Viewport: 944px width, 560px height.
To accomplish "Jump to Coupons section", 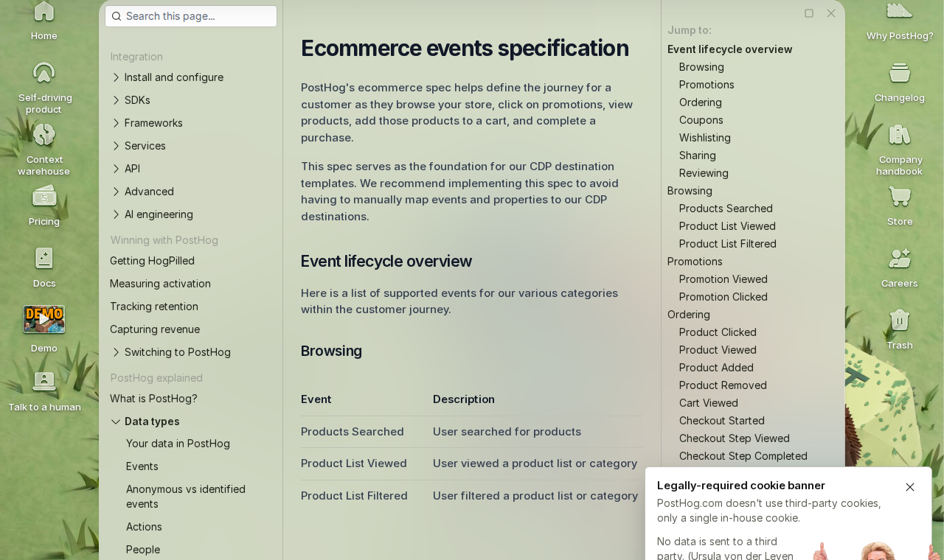I will coord(701,120).
